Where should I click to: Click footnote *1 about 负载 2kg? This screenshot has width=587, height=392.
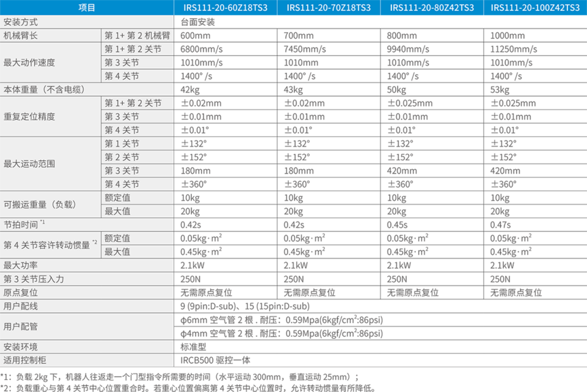click(x=180, y=377)
